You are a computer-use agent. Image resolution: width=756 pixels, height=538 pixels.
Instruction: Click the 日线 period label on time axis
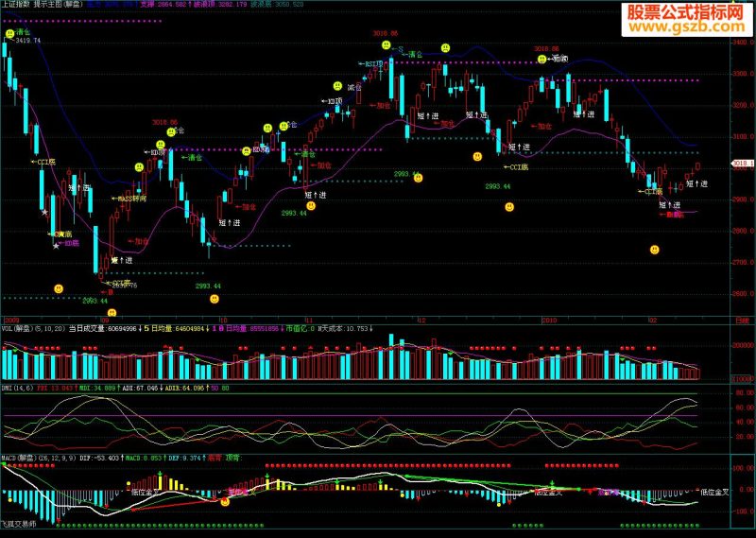click(743, 321)
